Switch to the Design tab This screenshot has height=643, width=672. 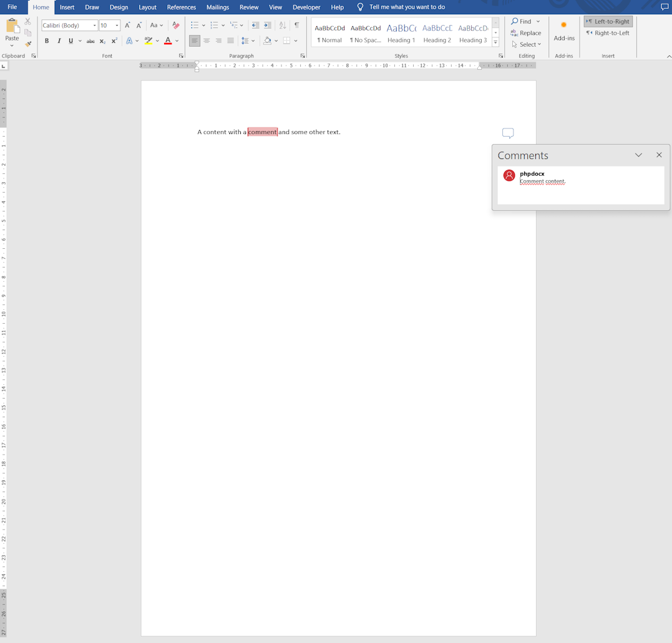(x=119, y=7)
